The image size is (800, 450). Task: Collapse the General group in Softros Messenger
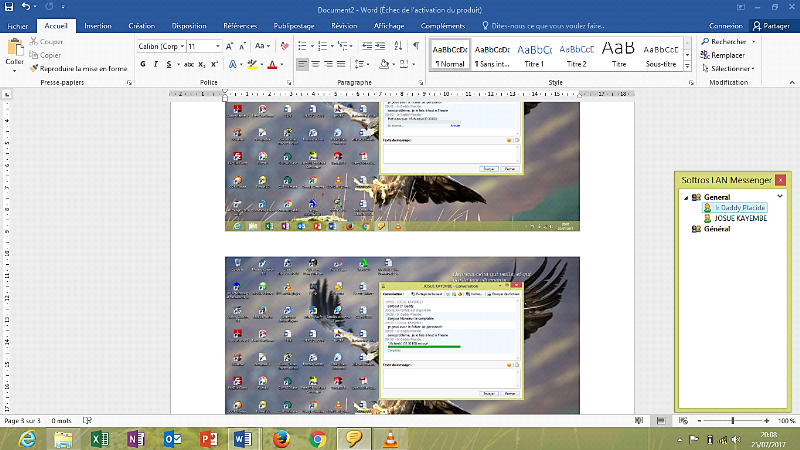[686, 197]
